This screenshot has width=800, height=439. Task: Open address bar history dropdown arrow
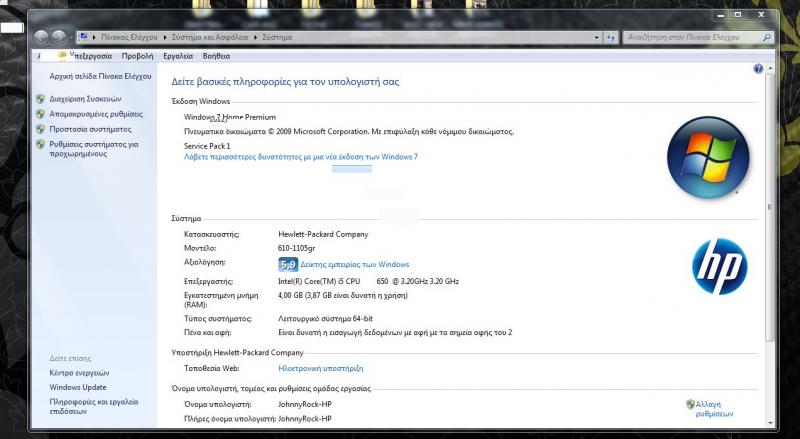596,37
